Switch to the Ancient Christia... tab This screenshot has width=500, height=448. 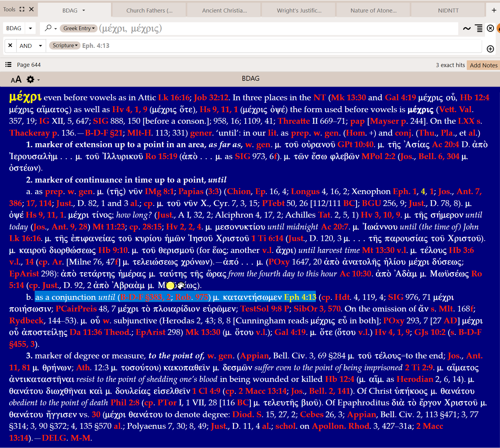pyautogui.click(x=224, y=10)
